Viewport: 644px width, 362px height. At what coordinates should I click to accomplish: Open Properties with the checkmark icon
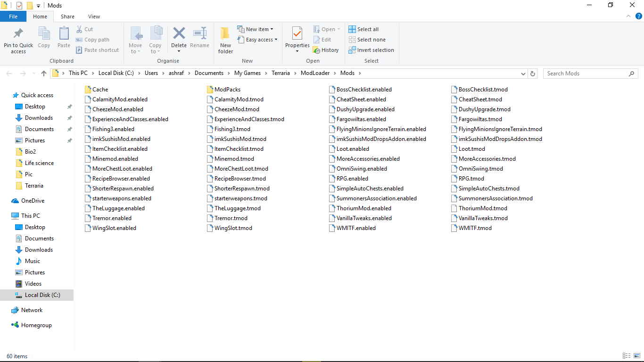[297, 34]
